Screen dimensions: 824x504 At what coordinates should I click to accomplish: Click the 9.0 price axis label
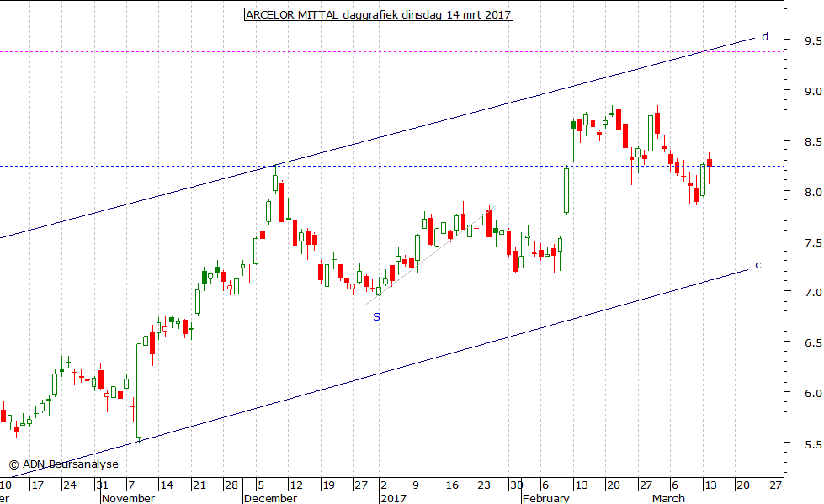click(812, 92)
